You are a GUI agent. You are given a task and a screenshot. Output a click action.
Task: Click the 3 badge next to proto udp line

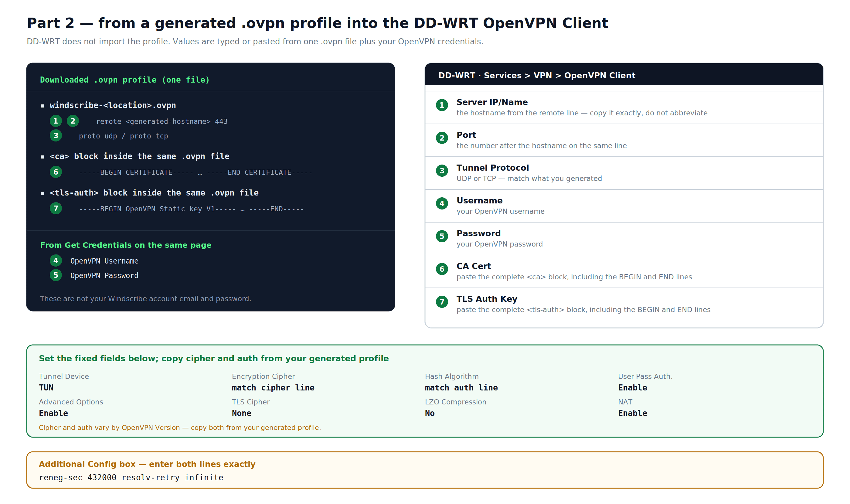(x=56, y=135)
